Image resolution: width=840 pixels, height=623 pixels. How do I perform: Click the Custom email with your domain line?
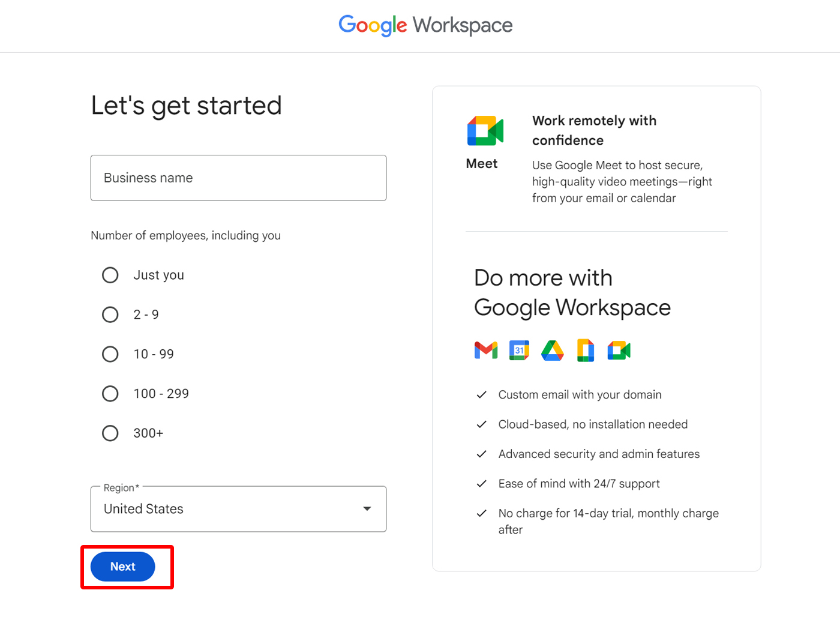point(580,395)
